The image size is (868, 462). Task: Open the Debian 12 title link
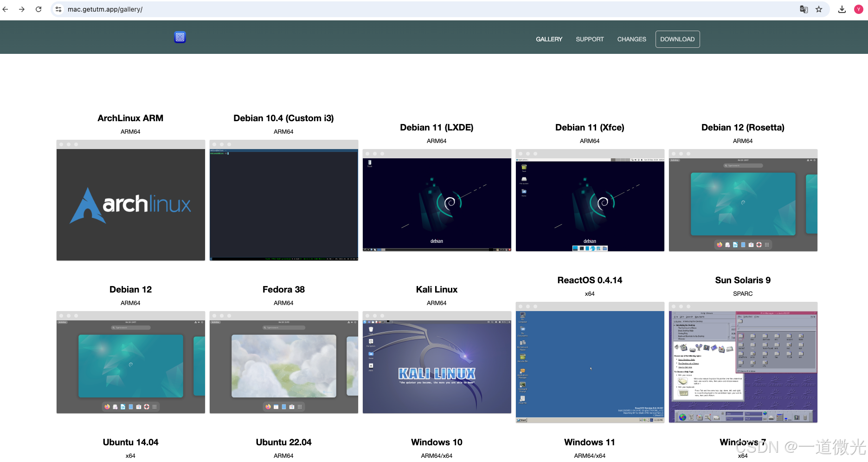[130, 290]
